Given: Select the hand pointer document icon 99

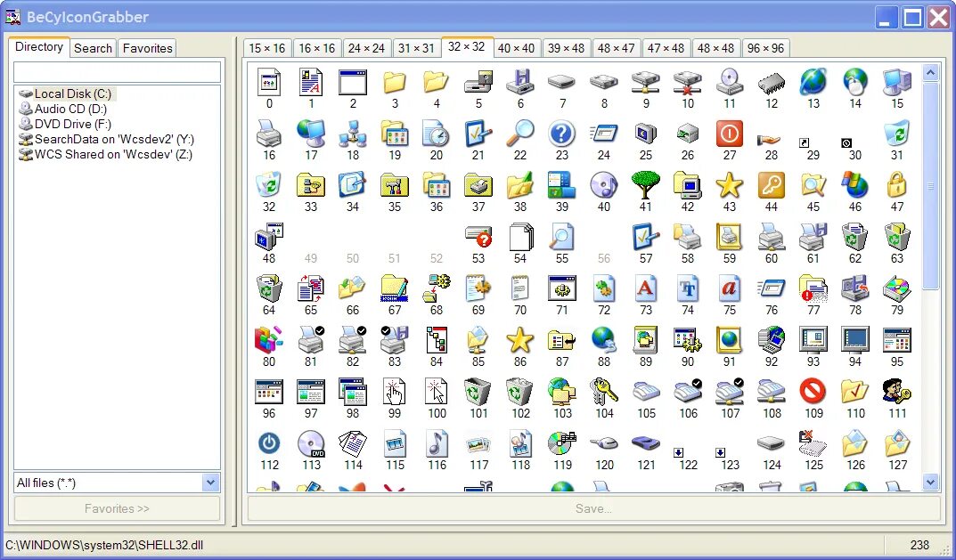Looking at the screenshot, I should coord(395,391).
